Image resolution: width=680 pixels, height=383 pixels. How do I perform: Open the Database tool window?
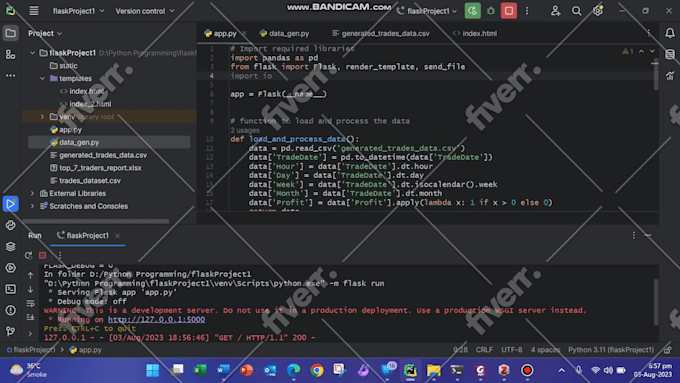[x=670, y=54]
